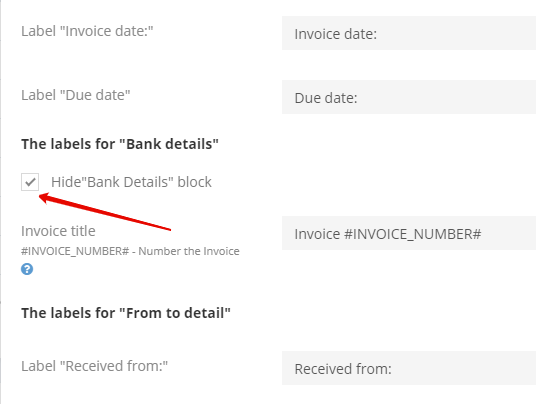This screenshot has width=536, height=404.
Task: Click the Label "Received from:" caption
Action: pos(94,366)
